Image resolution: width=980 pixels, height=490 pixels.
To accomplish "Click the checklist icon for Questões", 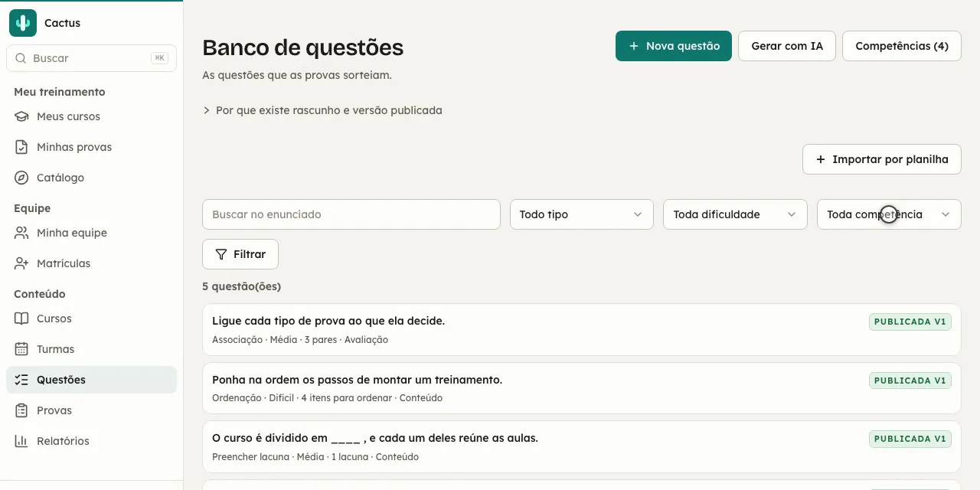I will [21, 380].
